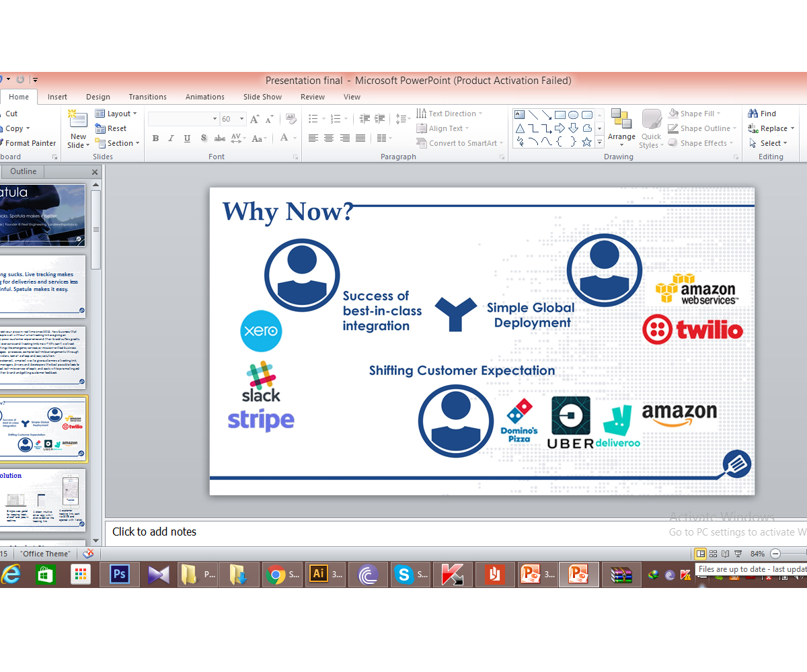The image size is (807, 672).
Task: Open the Animations ribbon tab
Action: 205,97
